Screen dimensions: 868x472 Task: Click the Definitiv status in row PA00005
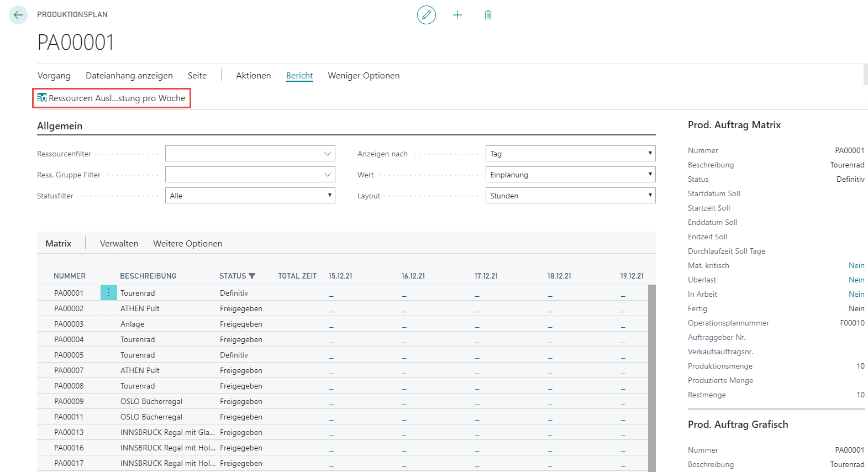pyautogui.click(x=234, y=355)
